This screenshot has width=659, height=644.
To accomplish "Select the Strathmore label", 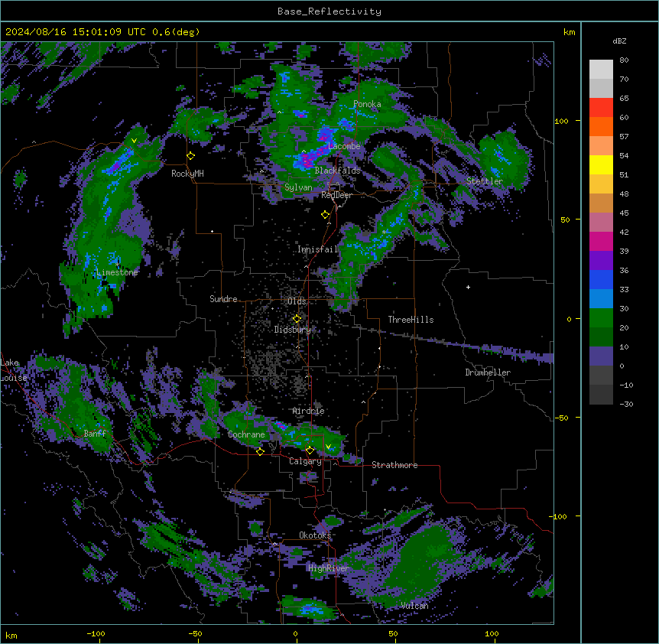I will 394,465.
